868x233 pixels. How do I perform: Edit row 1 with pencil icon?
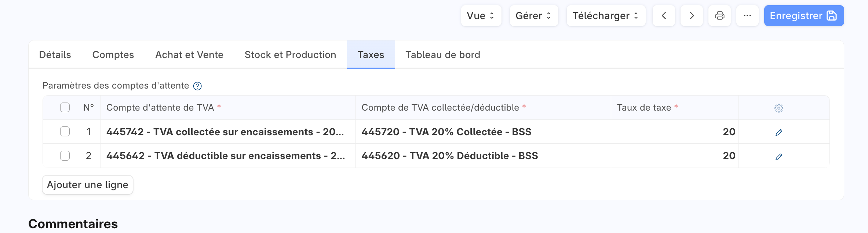point(778,132)
